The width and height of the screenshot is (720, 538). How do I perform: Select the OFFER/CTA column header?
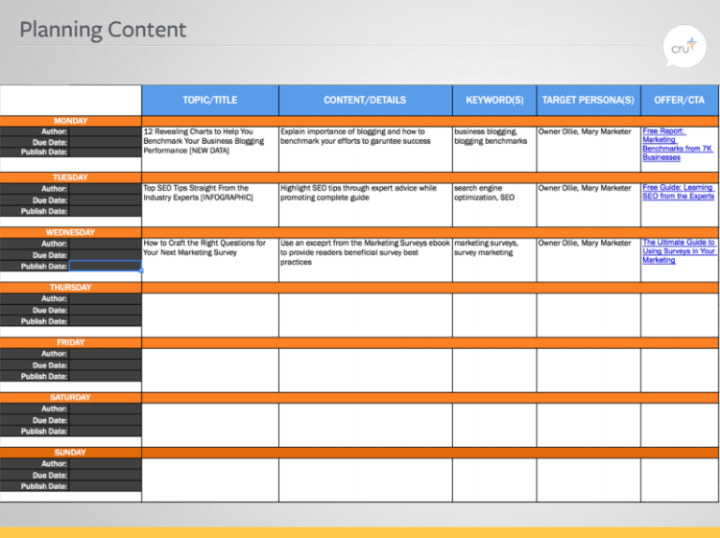[x=679, y=100]
